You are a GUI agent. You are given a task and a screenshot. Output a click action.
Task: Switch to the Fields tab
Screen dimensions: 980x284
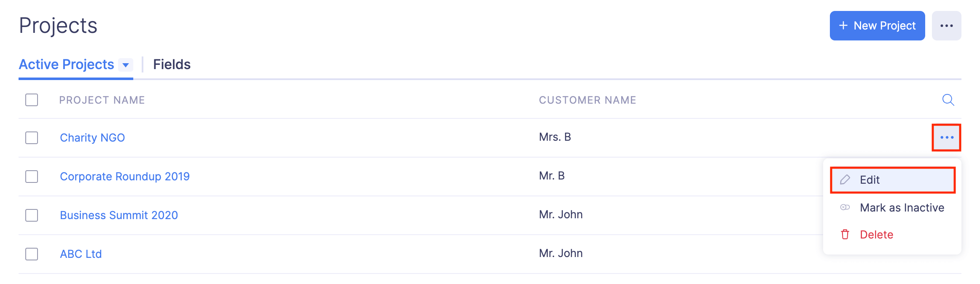point(172,64)
